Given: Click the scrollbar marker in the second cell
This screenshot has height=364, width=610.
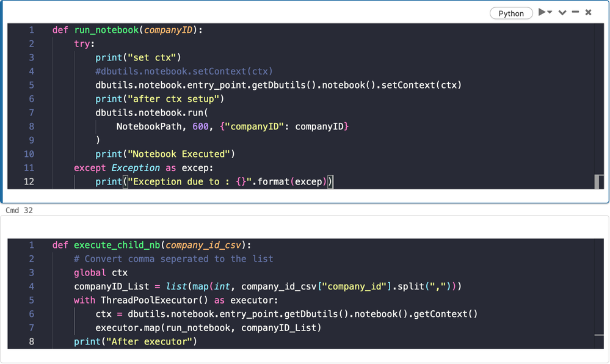Looking at the screenshot, I should click(x=598, y=335).
